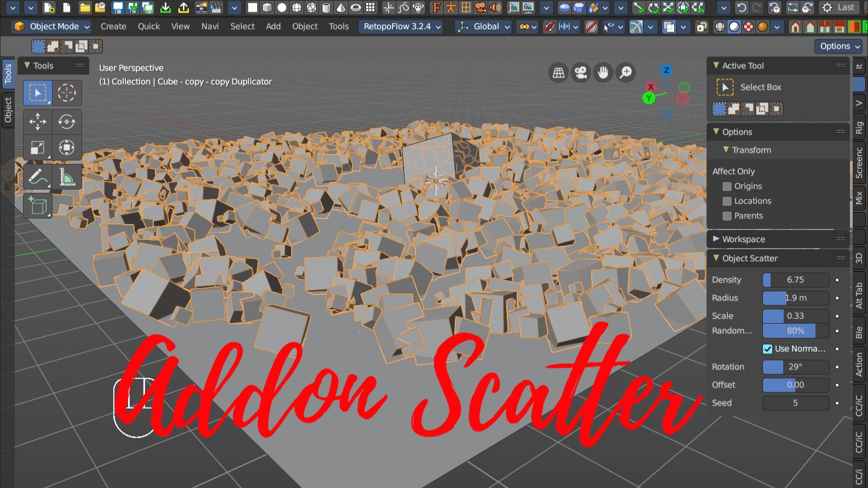The height and width of the screenshot is (488, 868).
Task: Open the Global orientation dropdown
Action: (484, 26)
